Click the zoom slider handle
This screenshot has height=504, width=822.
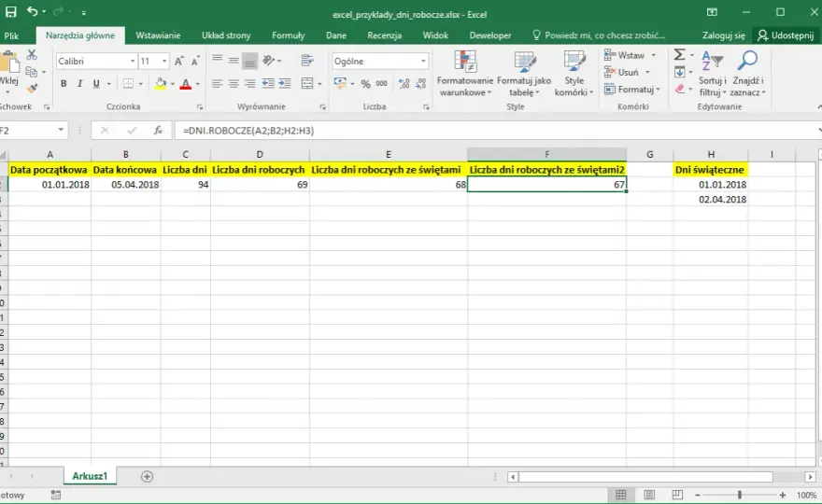[740, 495]
